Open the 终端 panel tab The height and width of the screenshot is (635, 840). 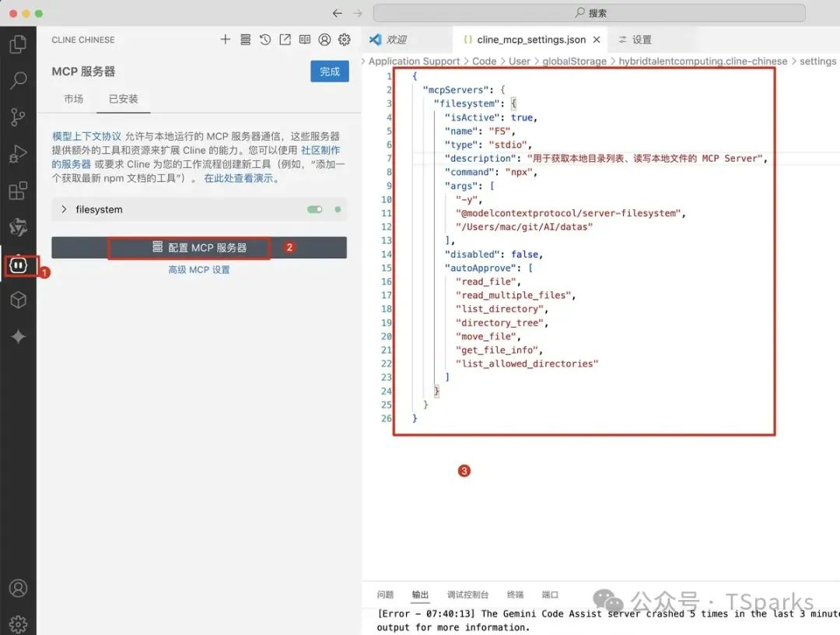(x=516, y=595)
